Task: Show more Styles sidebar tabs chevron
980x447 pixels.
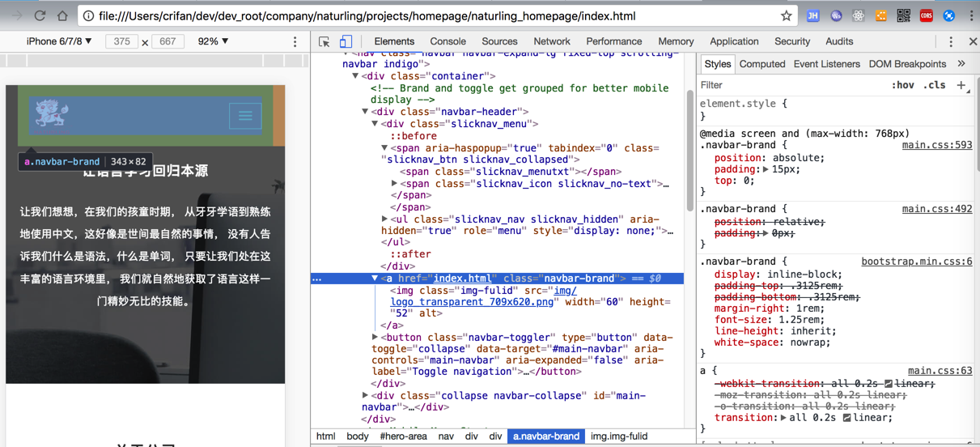Action: click(x=961, y=64)
